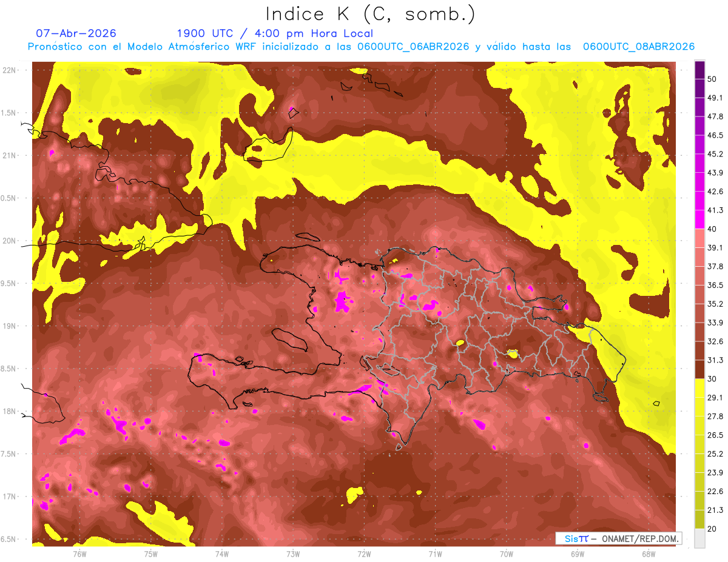The width and height of the screenshot is (728, 562).
Task: Click the 68W longitude axis label
Action: click(649, 554)
